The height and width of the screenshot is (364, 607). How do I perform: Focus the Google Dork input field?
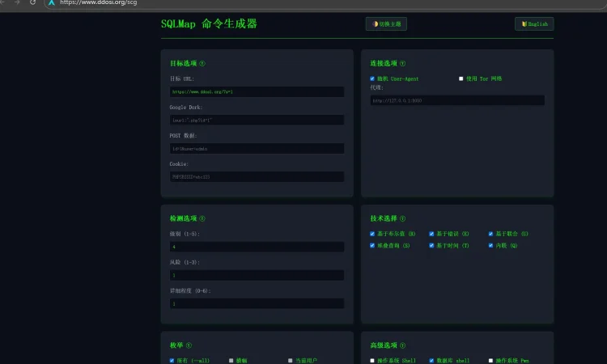(x=257, y=120)
